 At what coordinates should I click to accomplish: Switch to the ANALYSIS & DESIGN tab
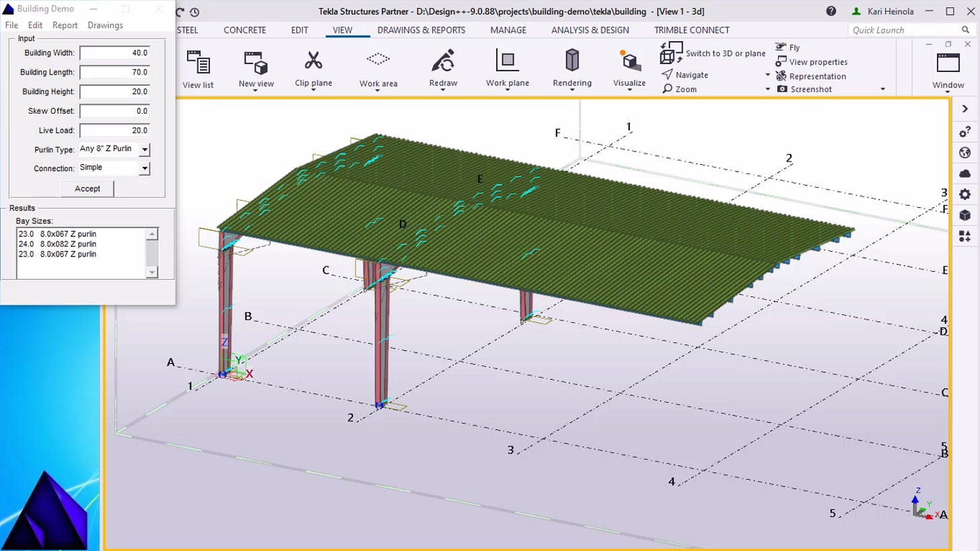(x=590, y=30)
